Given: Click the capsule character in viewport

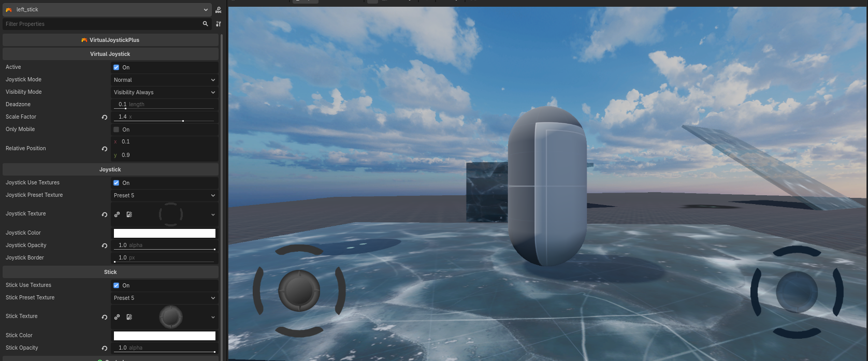Looking at the screenshot, I should [547, 186].
